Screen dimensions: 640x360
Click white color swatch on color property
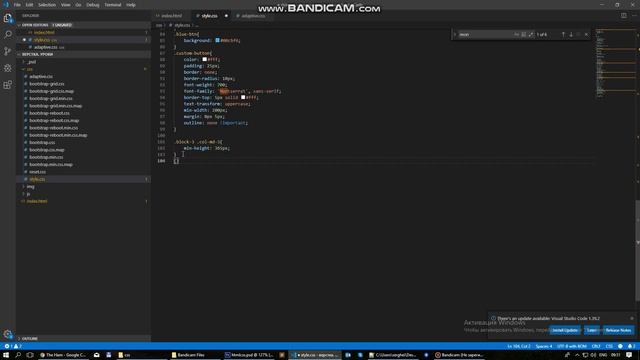tap(204, 59)
